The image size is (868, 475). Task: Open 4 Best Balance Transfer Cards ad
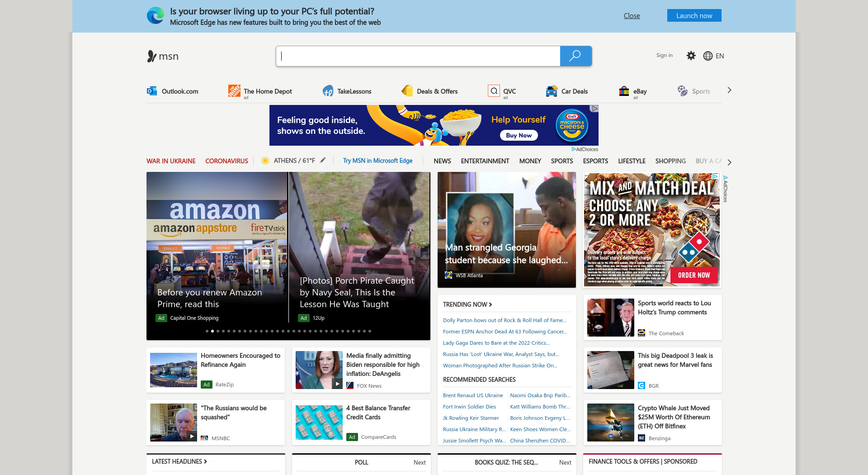[x=361, y=423]
